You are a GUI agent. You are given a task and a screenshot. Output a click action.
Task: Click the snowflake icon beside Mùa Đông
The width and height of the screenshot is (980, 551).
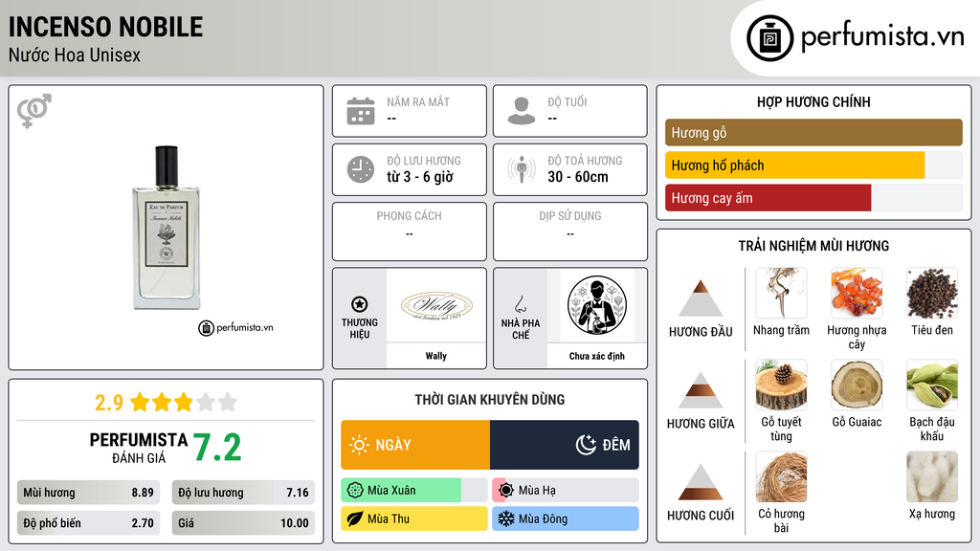[506, 518]
